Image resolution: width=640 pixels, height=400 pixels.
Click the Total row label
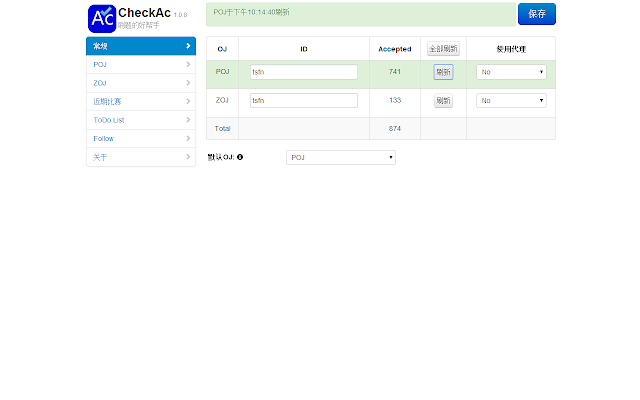[x=222, y=128]
